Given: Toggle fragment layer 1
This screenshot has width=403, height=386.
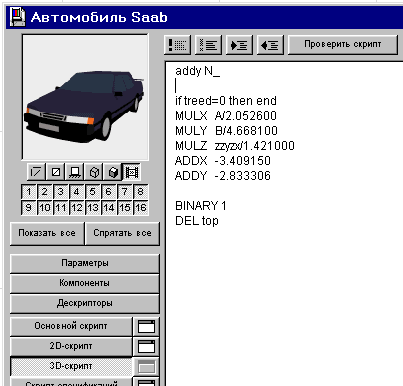Looking at the screenshot, I should coord(29,192).
